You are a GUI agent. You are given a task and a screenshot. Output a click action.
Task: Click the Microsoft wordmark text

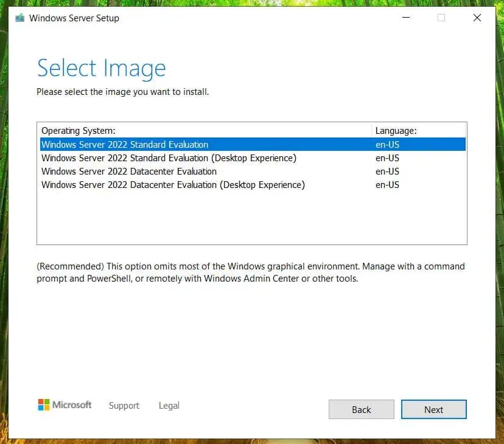72,404
